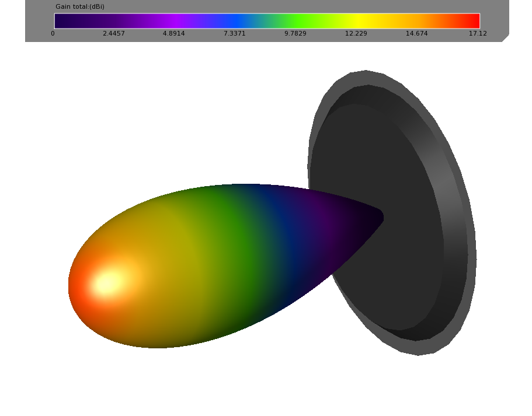Click the 'Gain total:(dBi)' legend title
532x416 pixels.
80,6
